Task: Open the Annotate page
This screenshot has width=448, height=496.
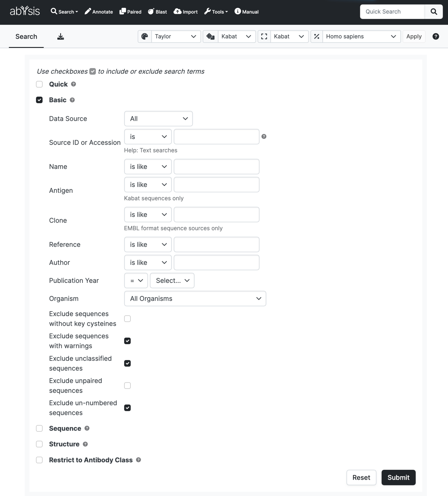Action: tap(99, 12)
